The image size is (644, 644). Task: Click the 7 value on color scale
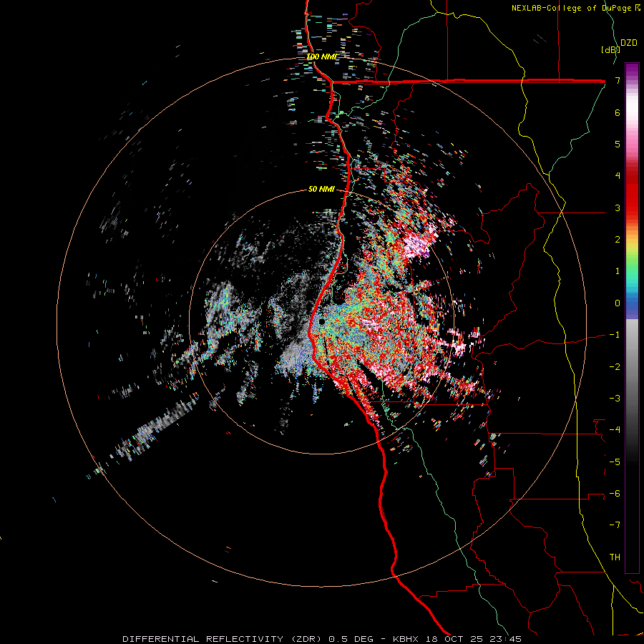point(618,80)
